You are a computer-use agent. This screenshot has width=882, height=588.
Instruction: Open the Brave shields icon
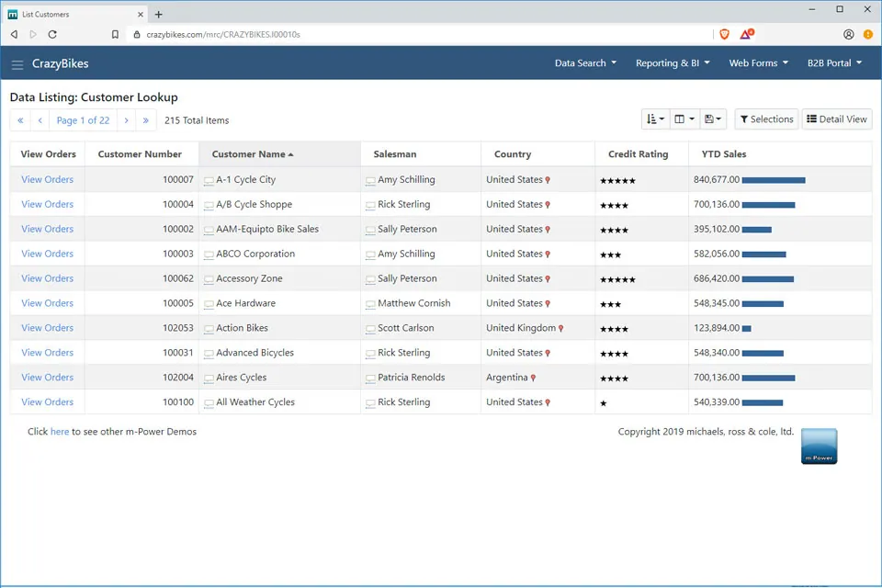click(725, 34)
